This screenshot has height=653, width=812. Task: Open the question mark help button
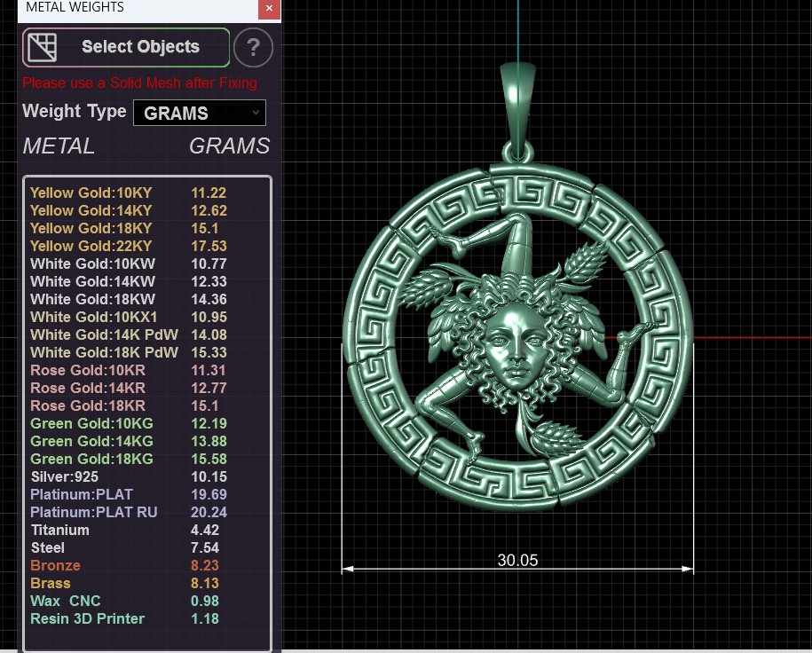[x=253, y=48]
